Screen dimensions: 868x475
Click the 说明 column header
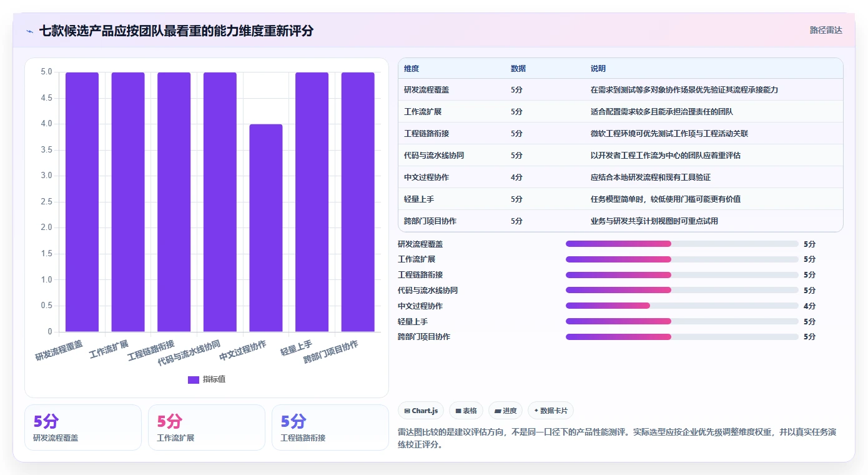click(x=598, y=69)
